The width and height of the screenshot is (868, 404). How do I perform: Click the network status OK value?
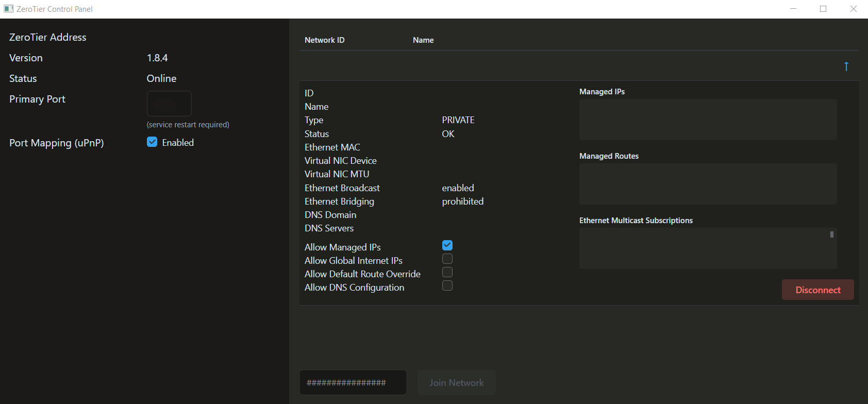click(448, 134)
